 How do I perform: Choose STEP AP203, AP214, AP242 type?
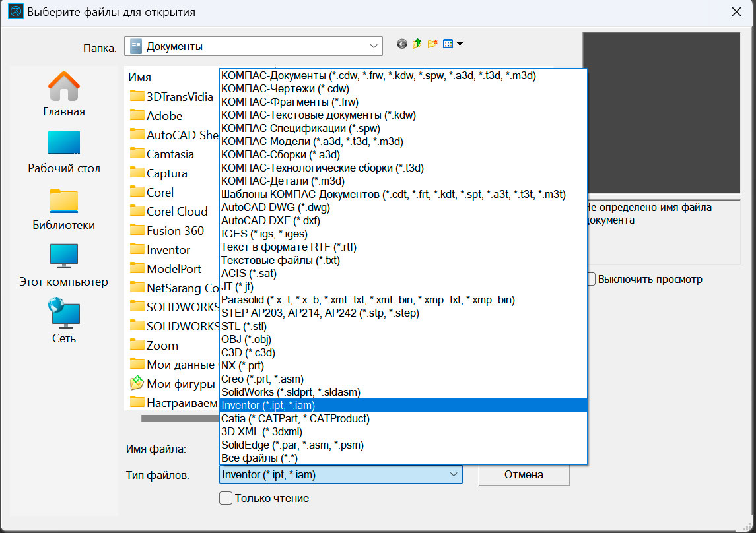[x=403, y=313]
